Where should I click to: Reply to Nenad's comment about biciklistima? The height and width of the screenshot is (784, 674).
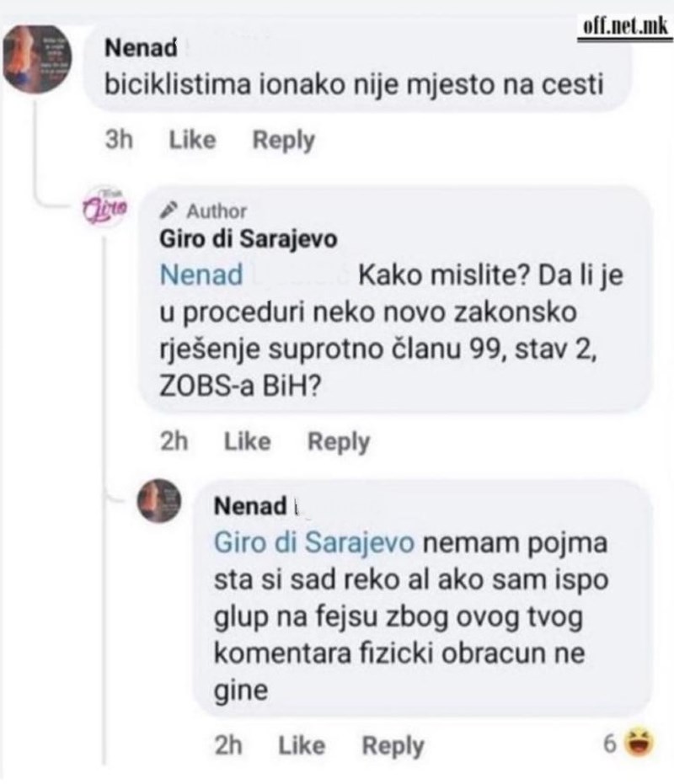[283, 140]
